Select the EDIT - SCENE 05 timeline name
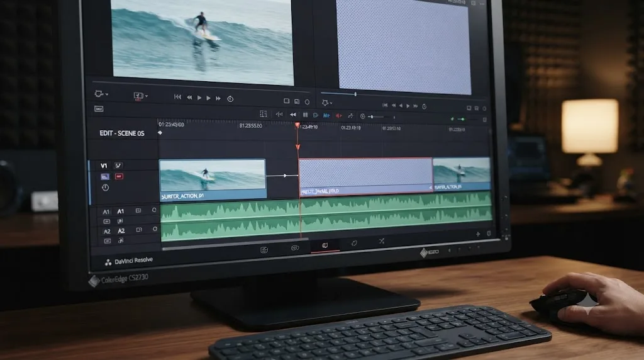This screenshot has width=644, height=360. pyautogui.click(x=122, y=133)
